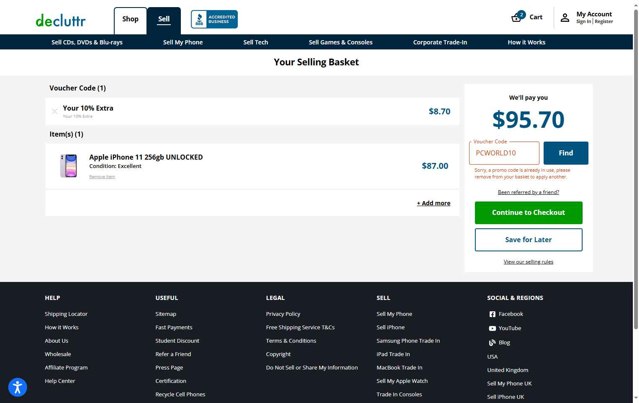The height and width of the screenshot is (403, 639).
Task: Select the Sell tab
Action: (164, 19)
